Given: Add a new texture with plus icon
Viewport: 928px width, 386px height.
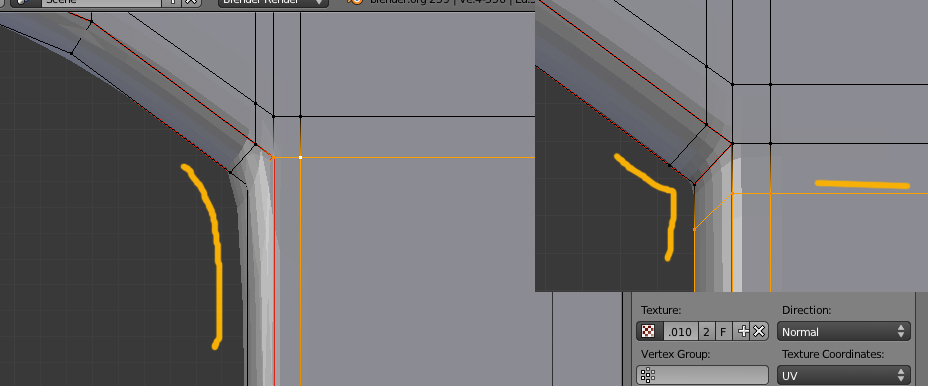Looking at the screenshot, I should pos(743,332).
